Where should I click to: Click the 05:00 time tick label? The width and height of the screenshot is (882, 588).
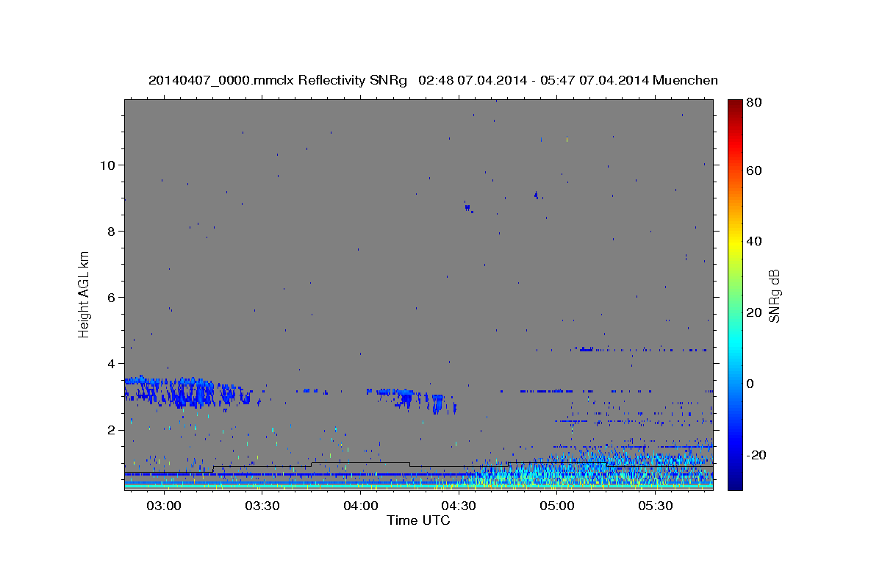tap(558, 506)
